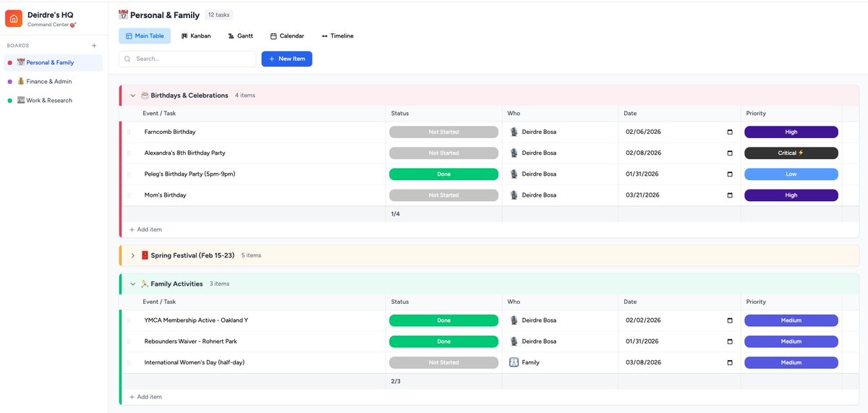Click the '2/3' status summary cell

click(x=443, y=381)
